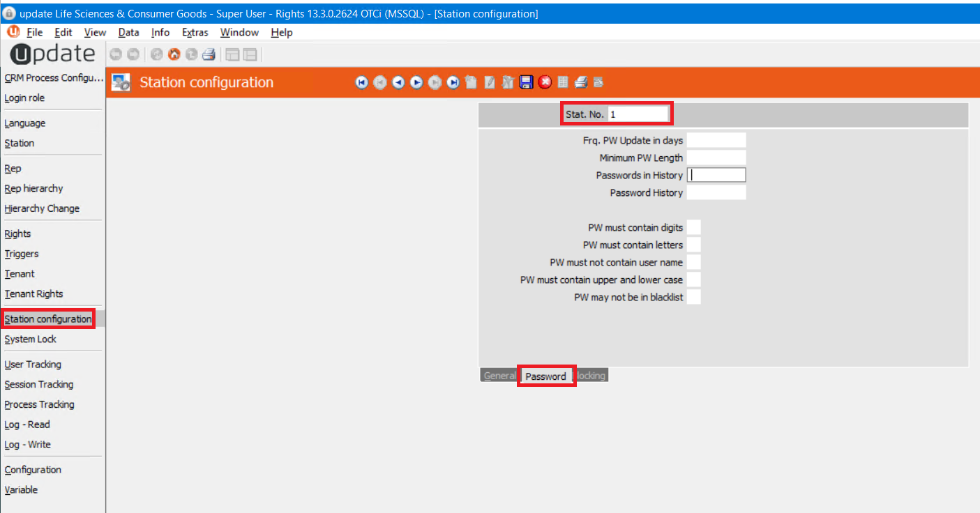Toggle 'PW may not be in blacklist'
The image size is (980, 513).
[694, 297]
